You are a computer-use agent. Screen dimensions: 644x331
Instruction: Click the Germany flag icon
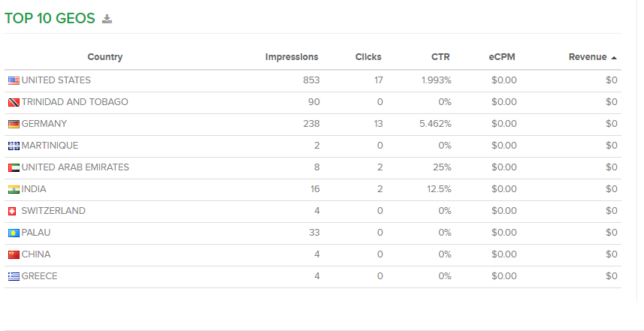pos(14,124)
